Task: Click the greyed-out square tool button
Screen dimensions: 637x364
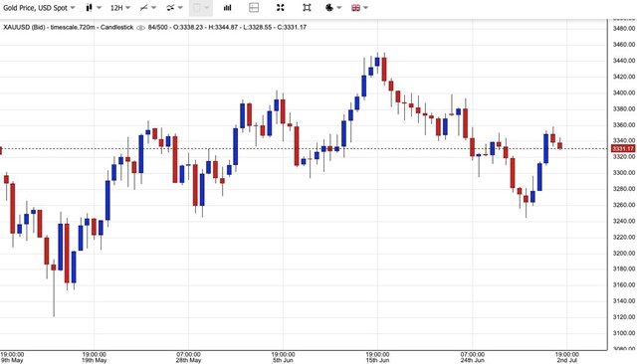Action: pos(201,8)
